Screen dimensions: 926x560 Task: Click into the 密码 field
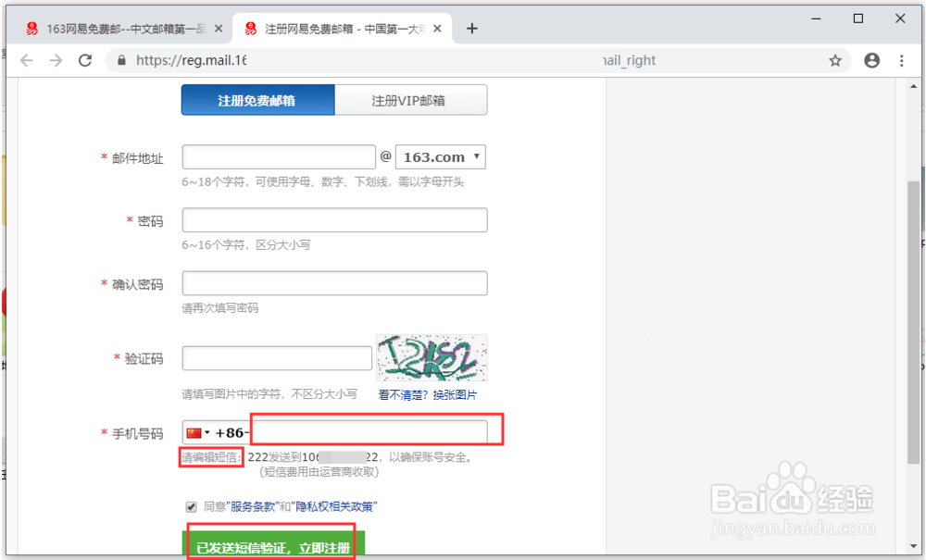pyautogui.click(x=335, y=220)
